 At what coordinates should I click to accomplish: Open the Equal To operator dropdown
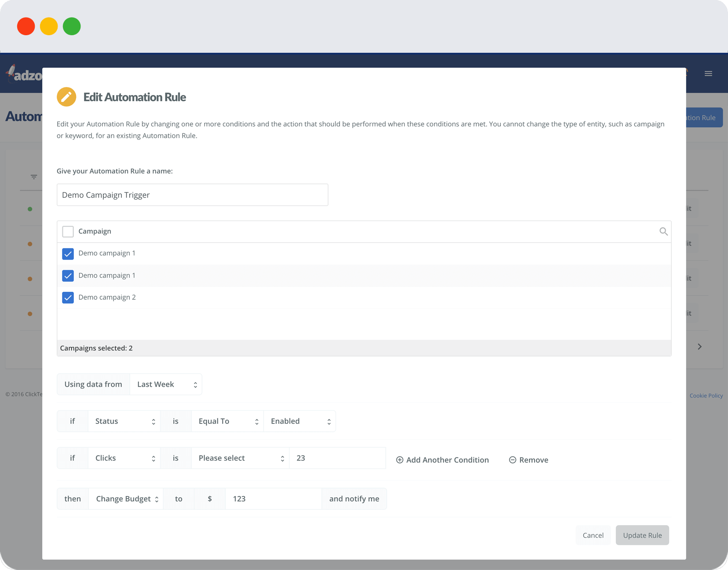point(227,421)
